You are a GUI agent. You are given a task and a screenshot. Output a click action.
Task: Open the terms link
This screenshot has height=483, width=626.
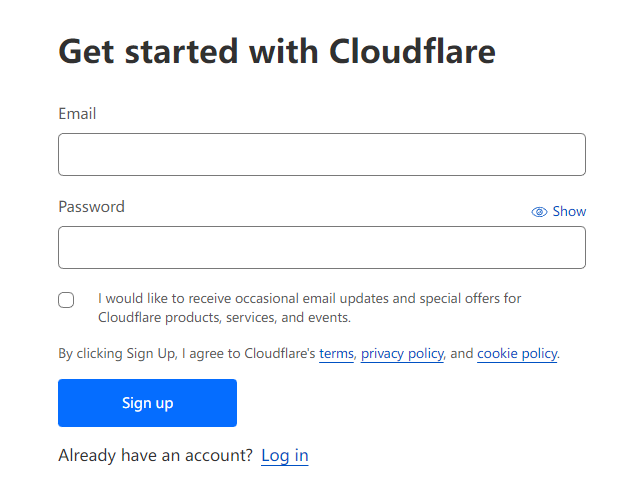coord(336,354)
